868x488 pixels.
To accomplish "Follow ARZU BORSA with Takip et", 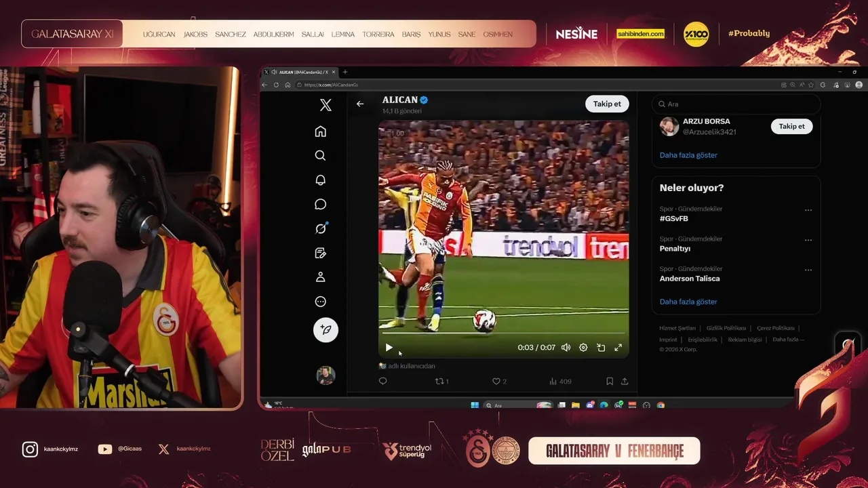I will click(791, 126).
